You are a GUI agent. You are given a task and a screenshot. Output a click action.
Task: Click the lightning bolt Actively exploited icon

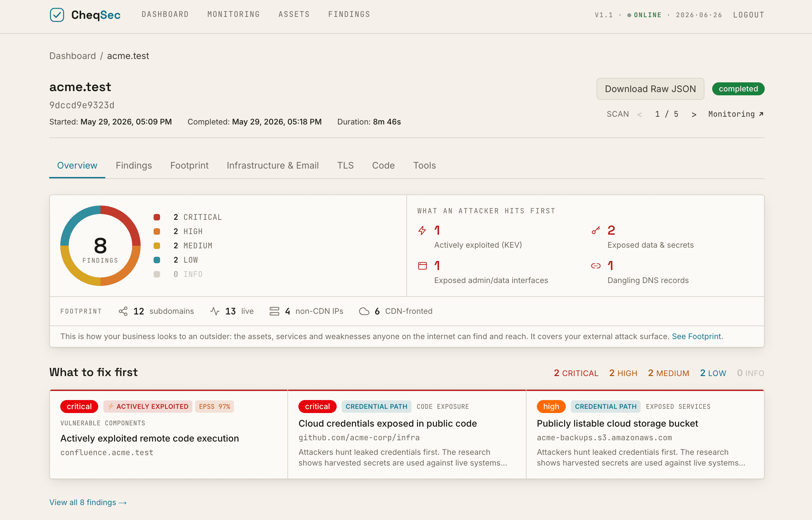(x=422, y=230)
